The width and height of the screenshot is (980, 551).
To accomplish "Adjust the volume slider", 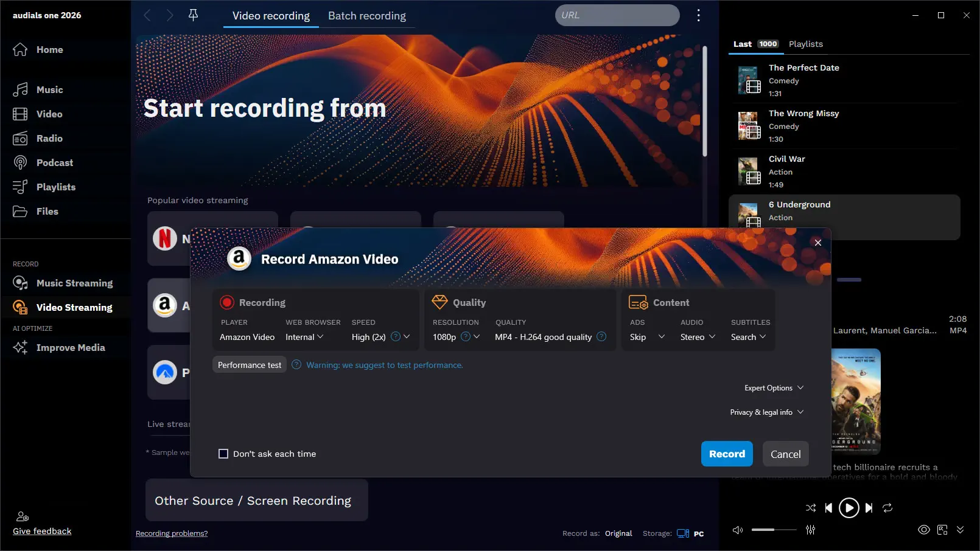I will 774,530.
